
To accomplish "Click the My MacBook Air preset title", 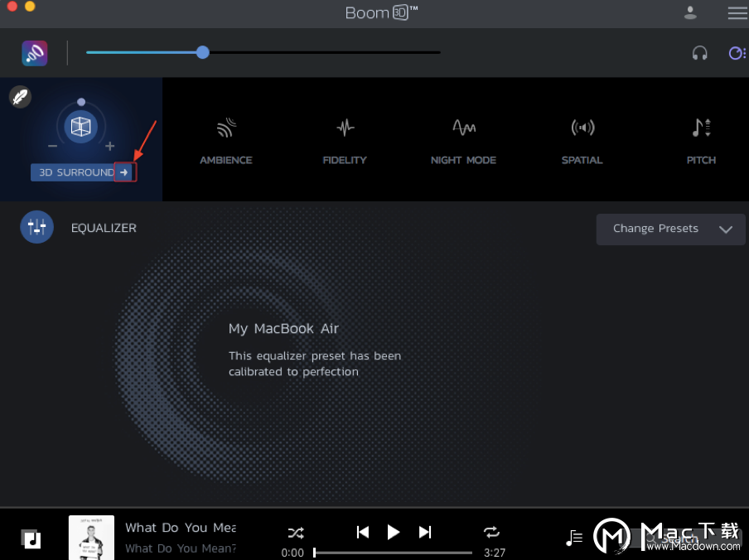I will 283,328.
